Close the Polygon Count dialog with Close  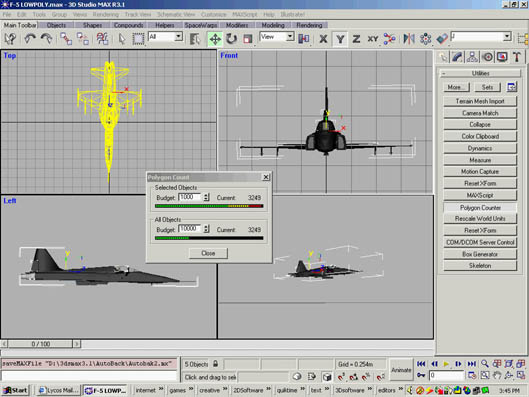click(x=208, y=253)
